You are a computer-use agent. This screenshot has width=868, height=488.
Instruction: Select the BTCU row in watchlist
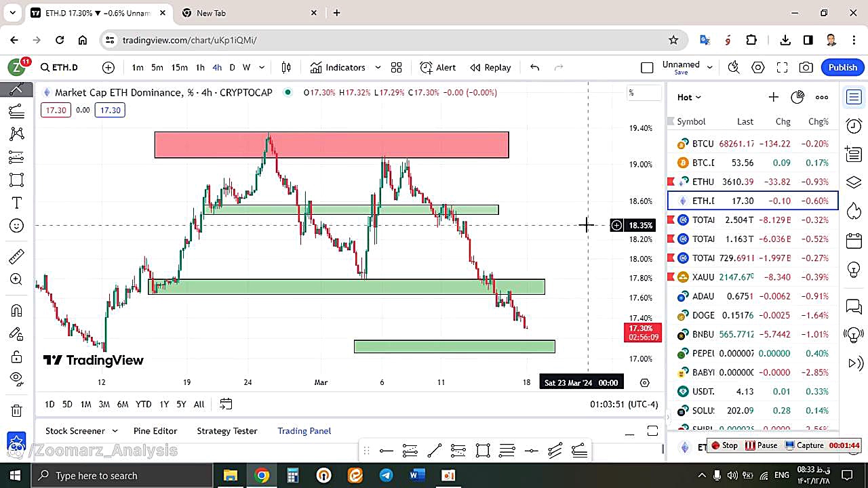(753, 144)
